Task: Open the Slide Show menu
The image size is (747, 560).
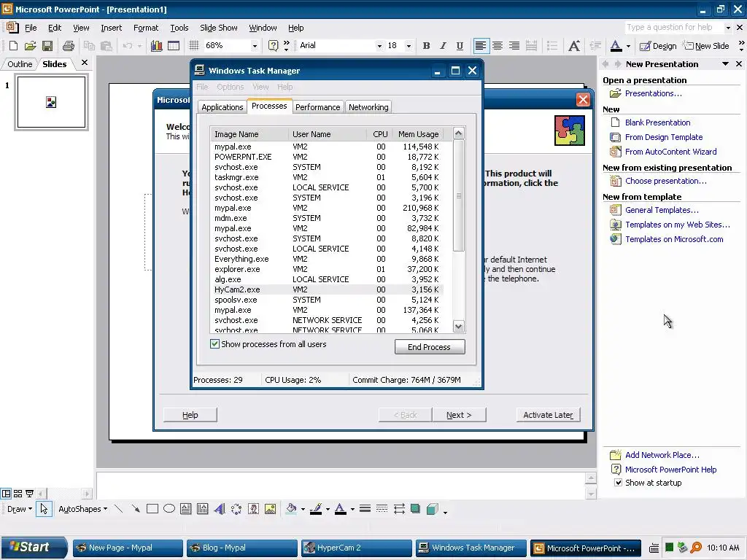Action: (x=218, y=28)
